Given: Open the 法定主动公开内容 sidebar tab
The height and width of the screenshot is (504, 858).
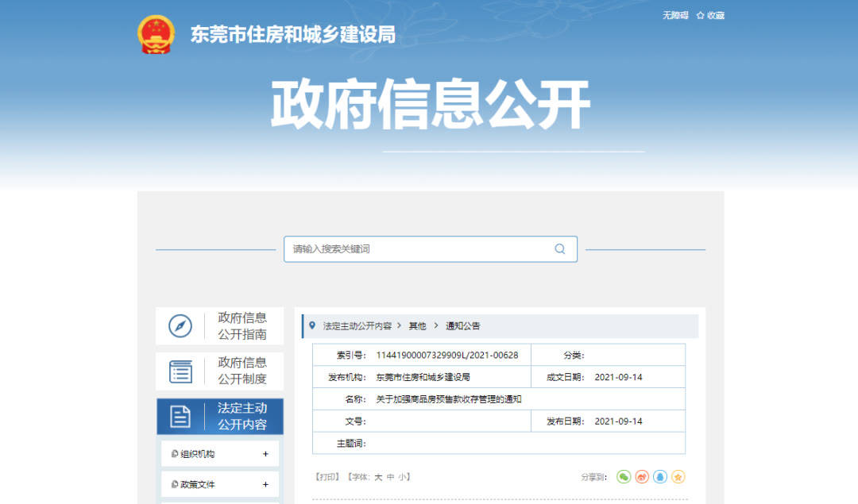Looking at the screenshot, I should tap(219, 416).
